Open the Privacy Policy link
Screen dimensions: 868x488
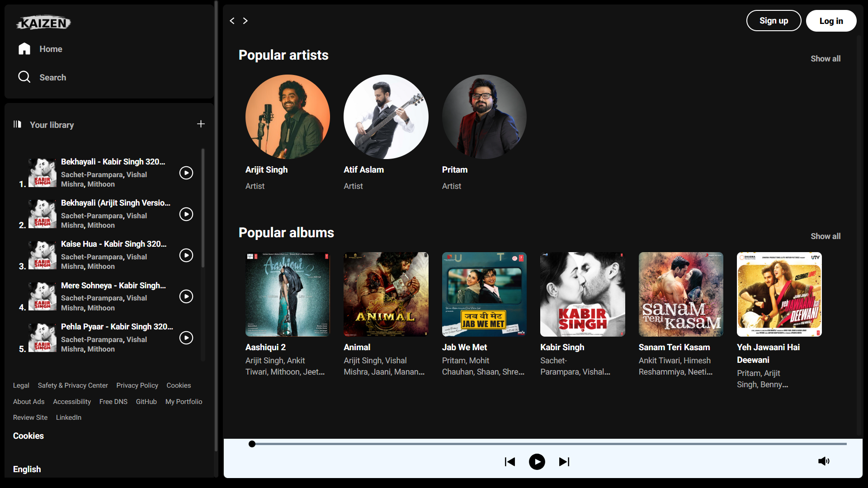[137, 385]
